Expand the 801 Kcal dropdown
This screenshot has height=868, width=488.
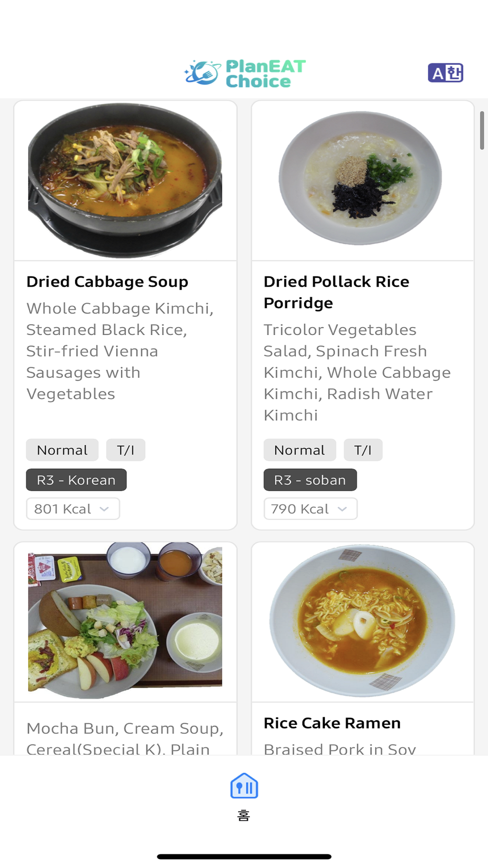point(73,509)
